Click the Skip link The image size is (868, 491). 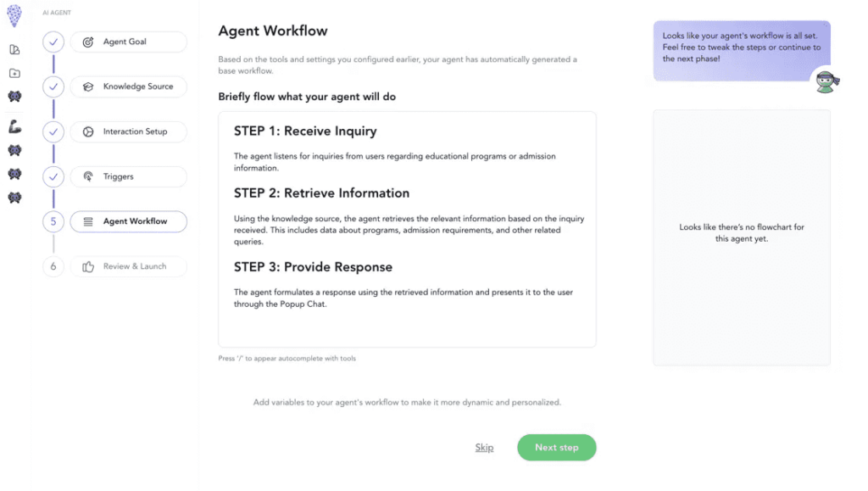(x=484, y=447)
